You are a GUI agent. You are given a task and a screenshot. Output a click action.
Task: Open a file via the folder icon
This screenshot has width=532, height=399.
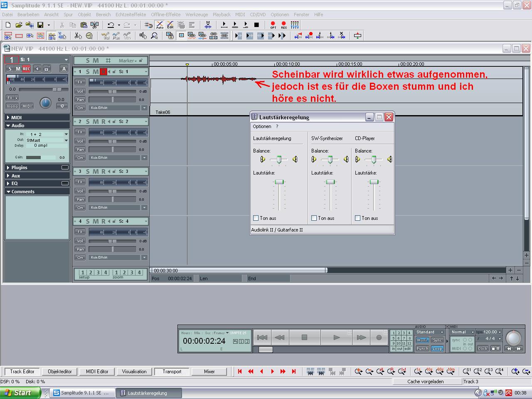tap(19, 25)
